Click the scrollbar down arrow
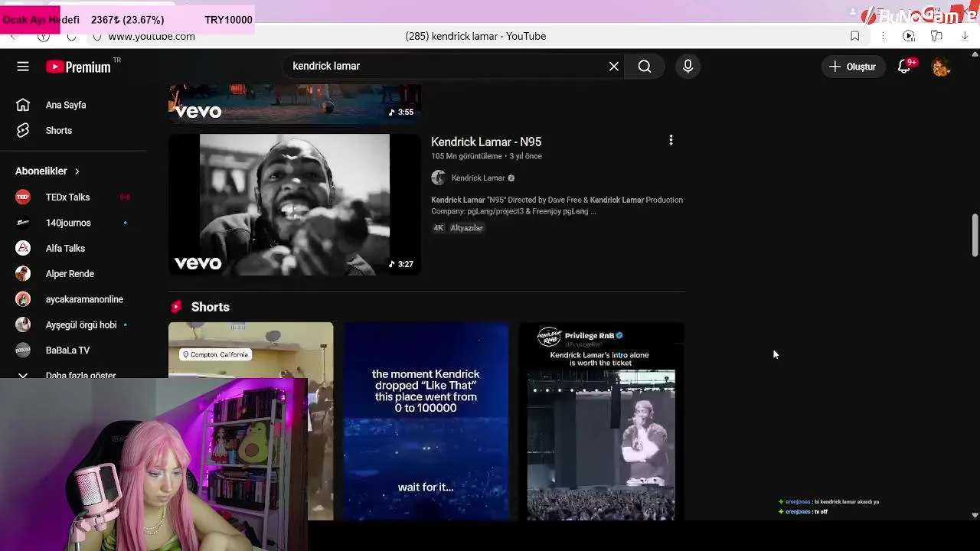This screenshot has height=551, width=980. pos(975,515)
